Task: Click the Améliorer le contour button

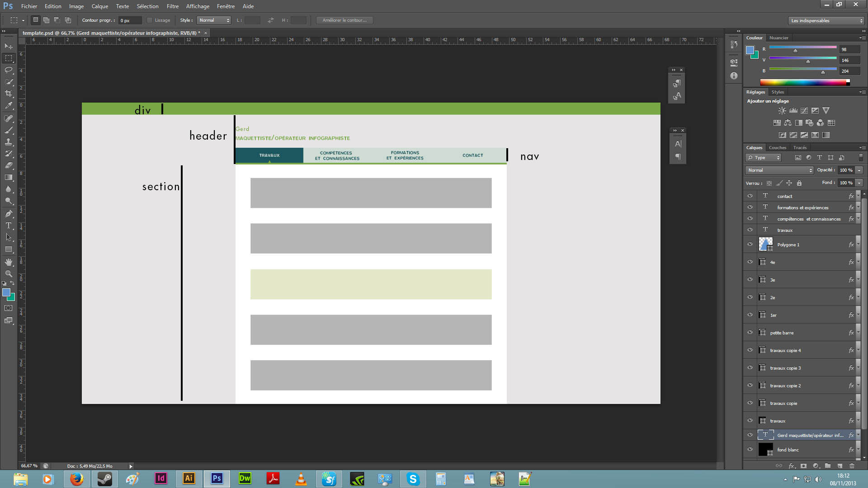Action: 344,20
